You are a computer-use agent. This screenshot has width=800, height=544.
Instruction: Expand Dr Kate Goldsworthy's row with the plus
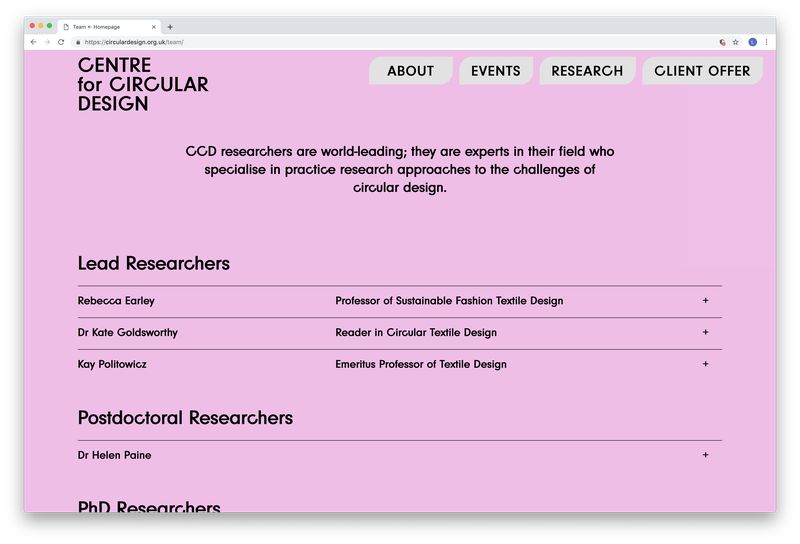tap(706, 332)
